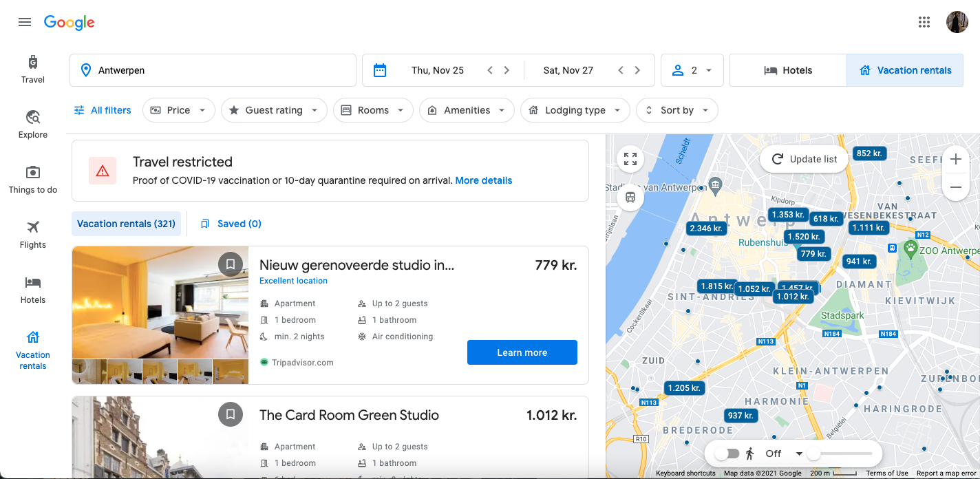Open the Google main menu hamburger icon
The image size is (980, 479).
[x=25, y=22]
